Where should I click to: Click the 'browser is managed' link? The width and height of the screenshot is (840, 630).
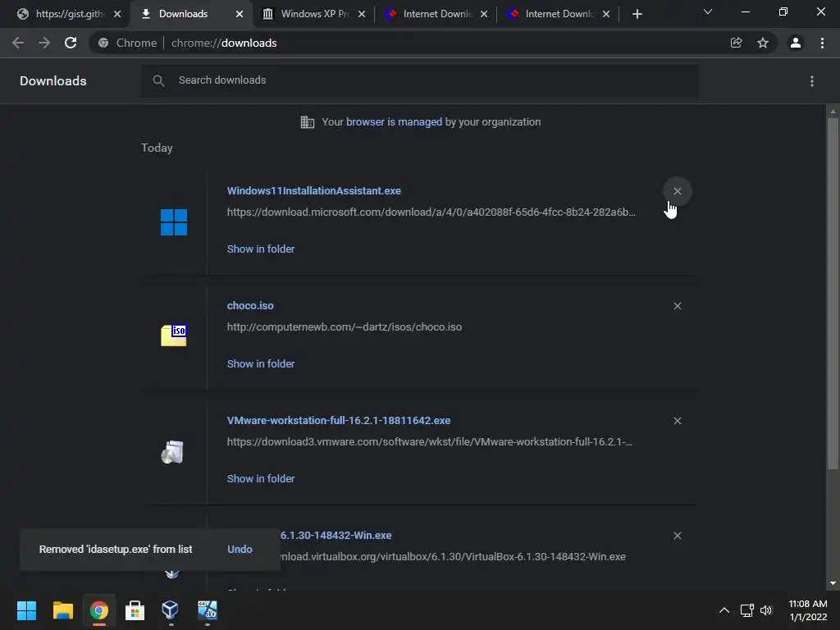pos(394,122)
